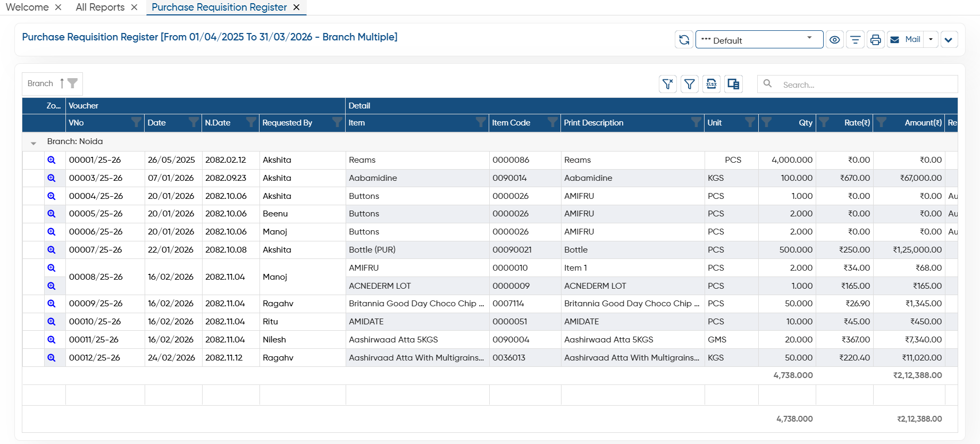Click the clear filter icon

click(x=668, y=84)
